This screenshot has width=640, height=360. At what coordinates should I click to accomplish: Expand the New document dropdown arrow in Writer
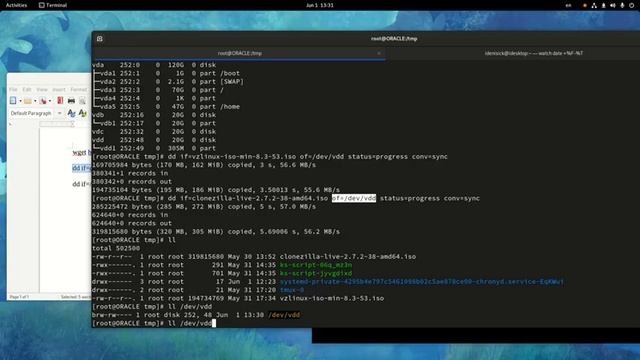[20, 101]
